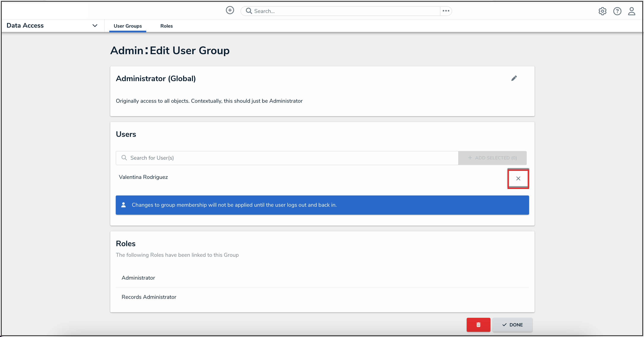The height and width of the screenshot is (337, 644).
Task: Click the help question mark icon
Action: pos(617,11)
